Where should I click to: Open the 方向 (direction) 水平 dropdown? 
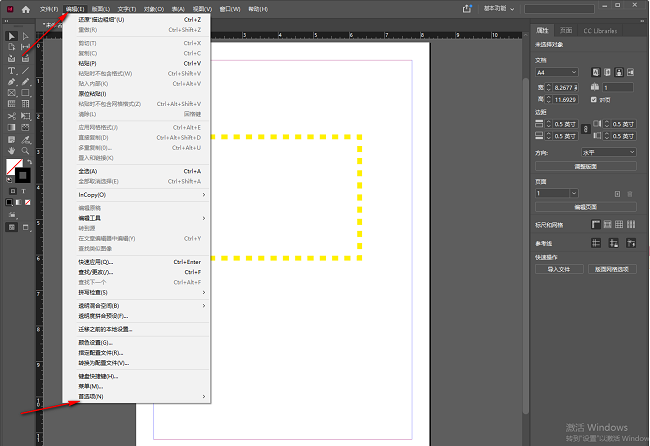point(608,152)
